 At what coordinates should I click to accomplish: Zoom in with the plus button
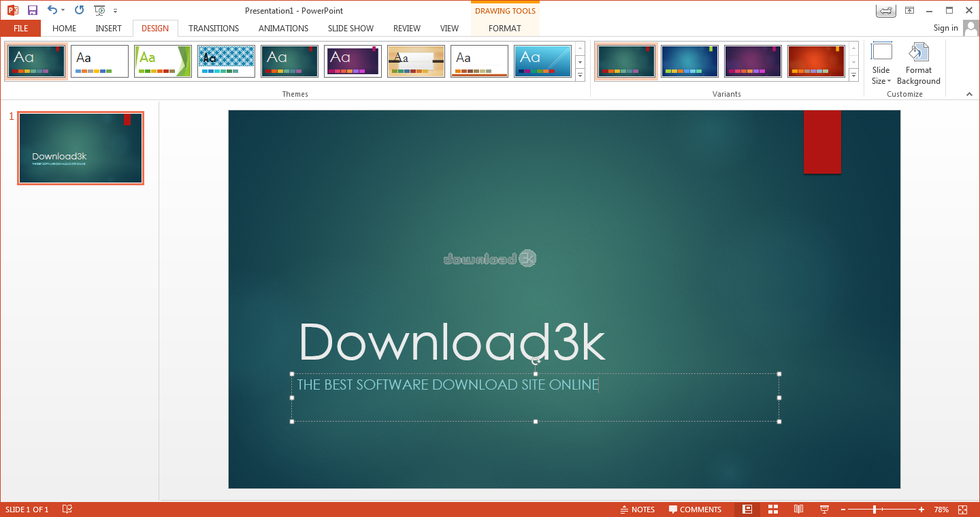921,510
